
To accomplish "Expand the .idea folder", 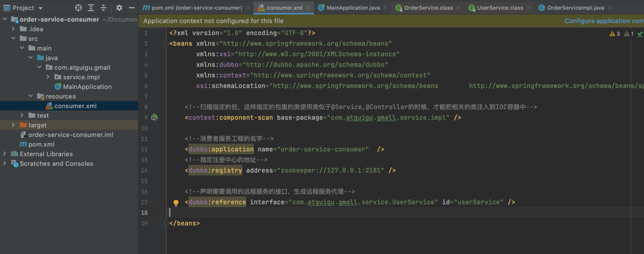I will point(13,29).
